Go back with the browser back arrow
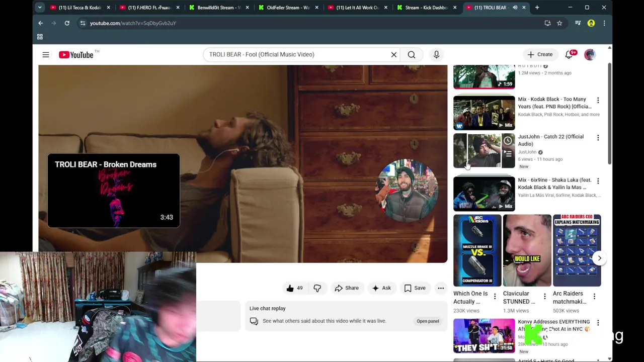Screen dimensions: 644x362 [x=41, y=23]
